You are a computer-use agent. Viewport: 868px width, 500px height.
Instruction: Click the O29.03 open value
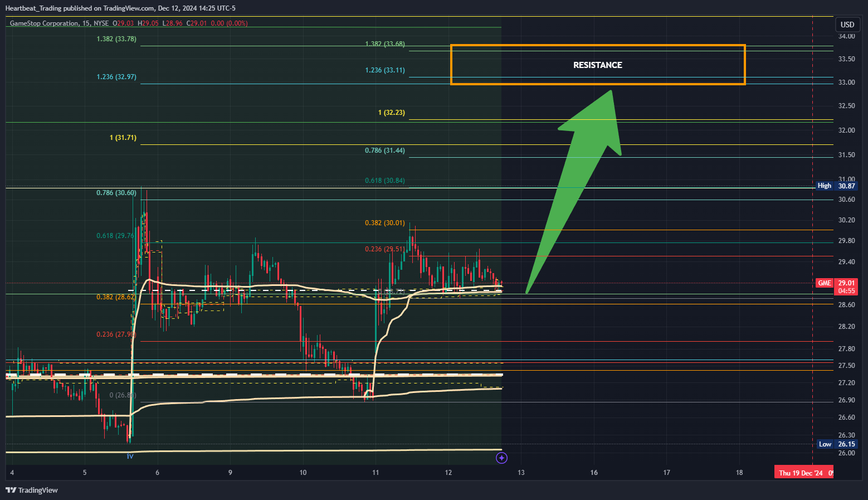pos(123,23)
